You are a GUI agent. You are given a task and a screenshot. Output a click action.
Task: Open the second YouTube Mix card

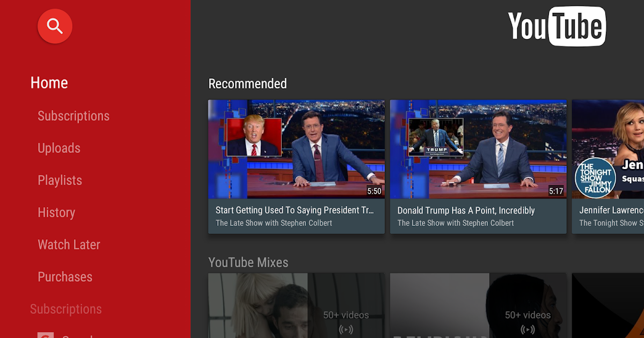[x=478, y=305]
